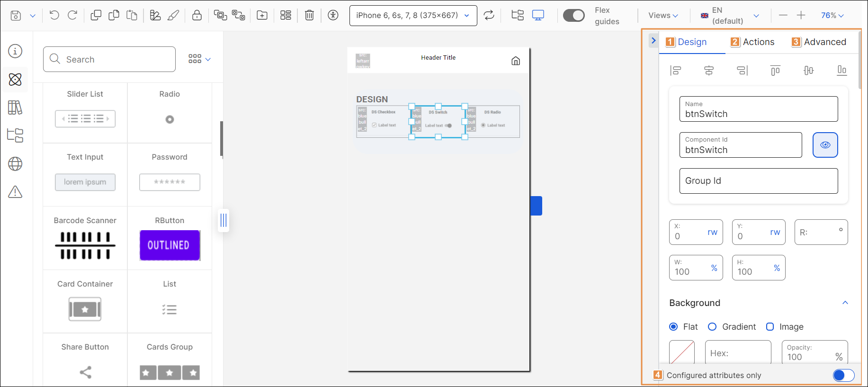868x387 pixels.
Task: Select the Slider List component
Action: click(x=85, y=113)
